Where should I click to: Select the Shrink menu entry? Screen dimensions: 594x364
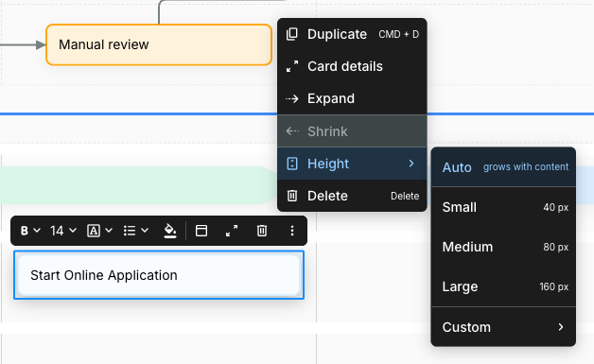(x=352, y=131)
